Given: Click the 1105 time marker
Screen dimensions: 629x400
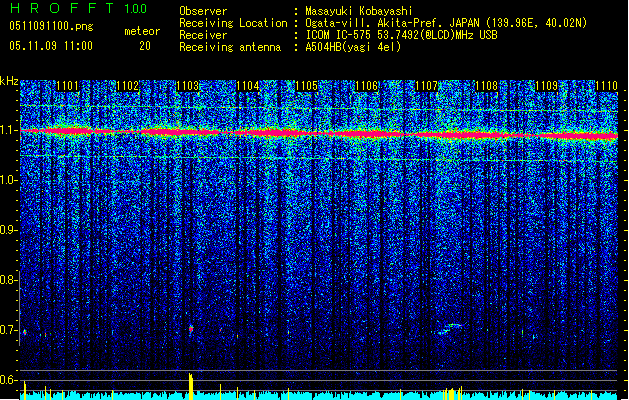Looking at the screenshot, I should click(x=307, y=86).
